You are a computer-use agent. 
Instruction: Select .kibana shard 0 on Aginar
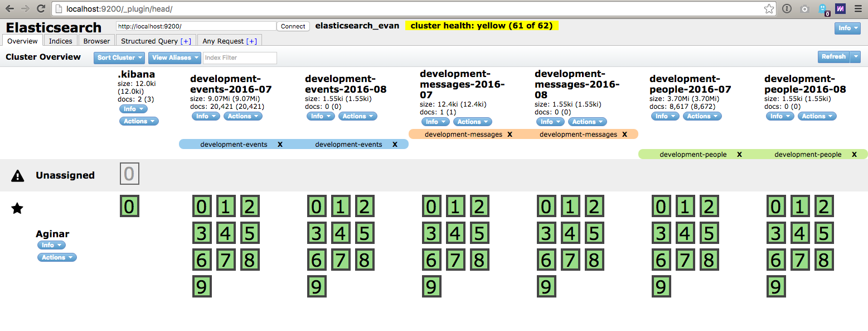tap(129, 207)
